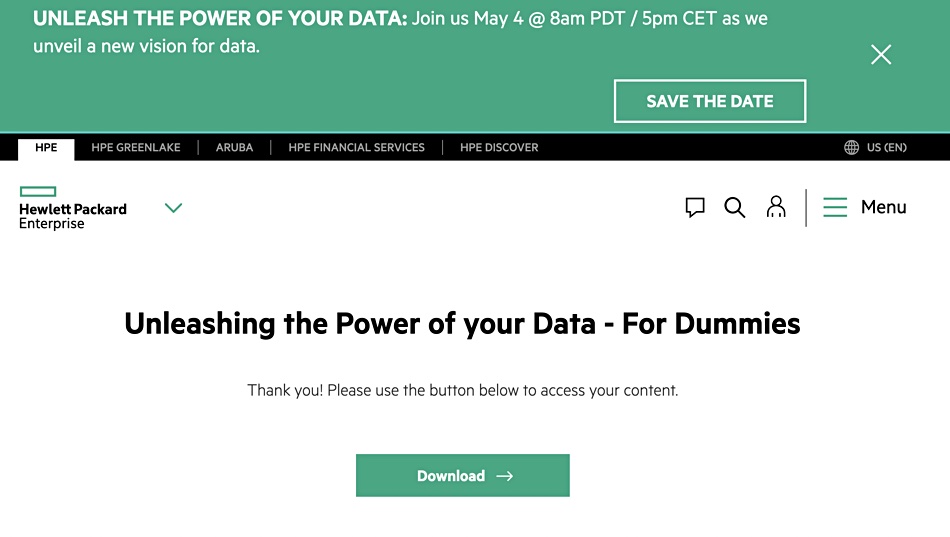
Task: Click the globe language icon
Action: (851, 147)
